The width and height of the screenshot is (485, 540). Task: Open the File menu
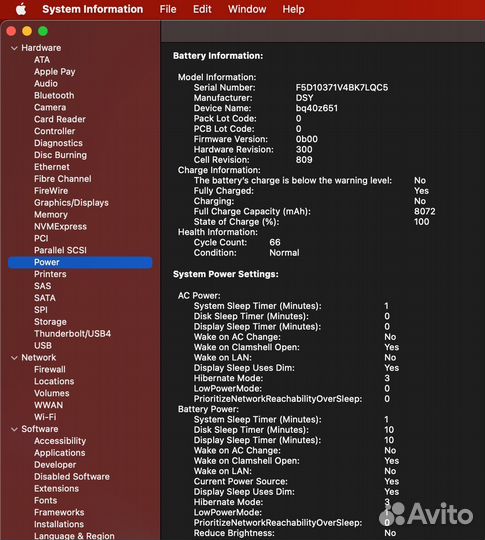tap(168, 9)
